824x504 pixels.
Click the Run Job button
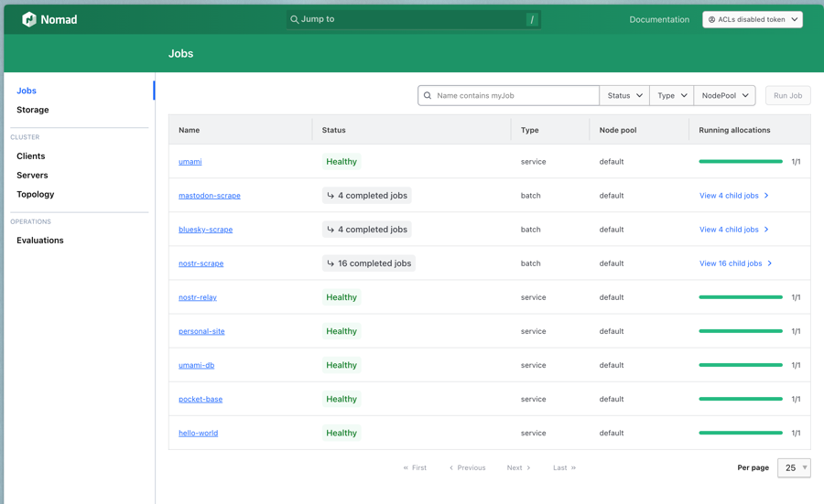tap(787, 95)
